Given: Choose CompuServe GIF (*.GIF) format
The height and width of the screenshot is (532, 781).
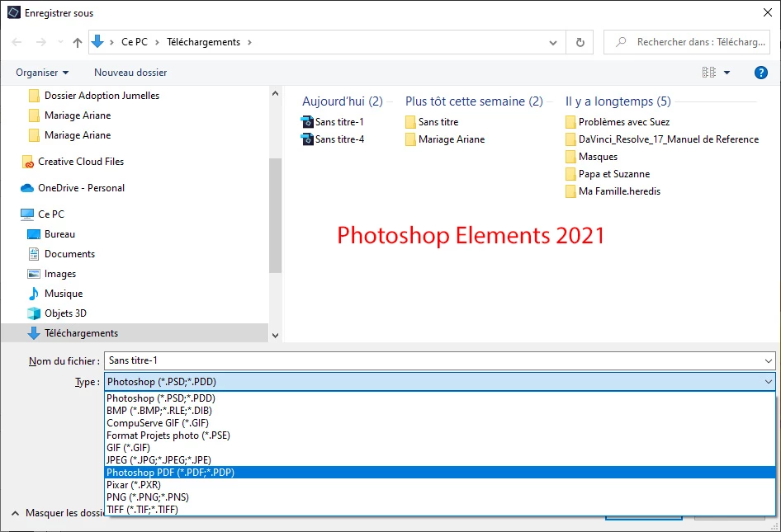Looking at the screenshot, I should [x=440, y=423].
